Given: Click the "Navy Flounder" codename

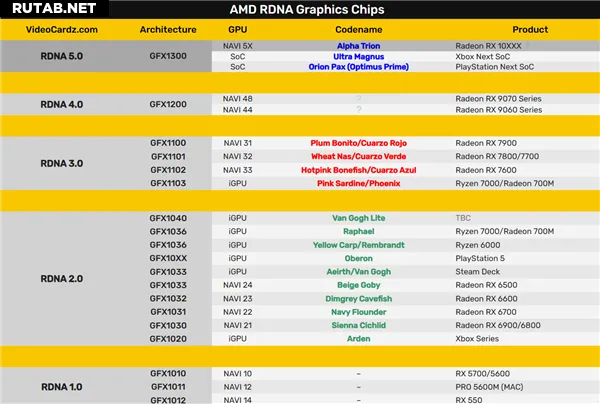Looking at the screenshot, I should pyautogui.click(x=359, y=312).
